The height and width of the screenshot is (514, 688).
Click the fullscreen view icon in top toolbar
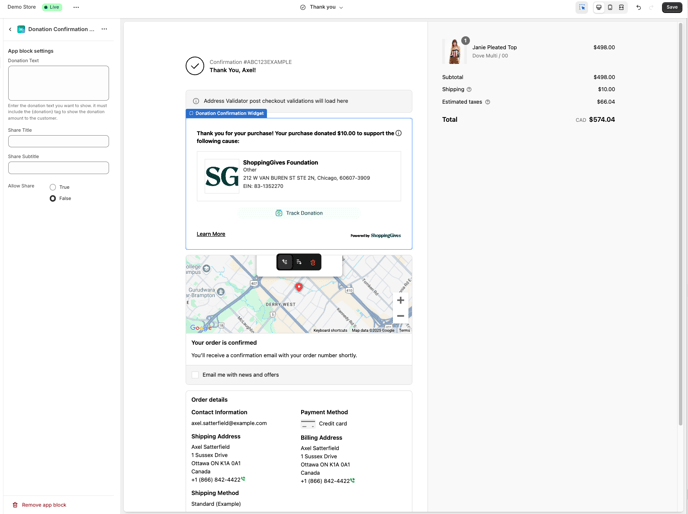(621, 7)
